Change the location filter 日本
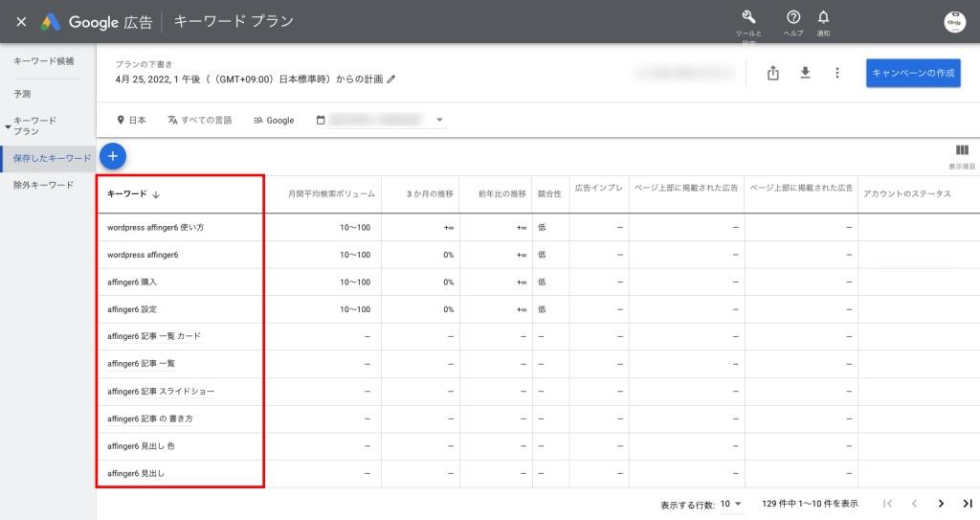 [131, 120]
